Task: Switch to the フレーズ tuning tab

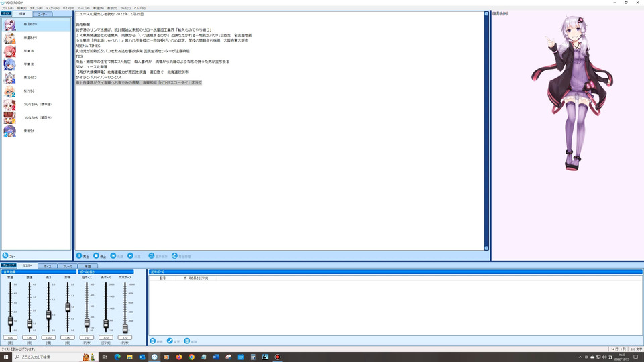Action: (x=68, y=266)
